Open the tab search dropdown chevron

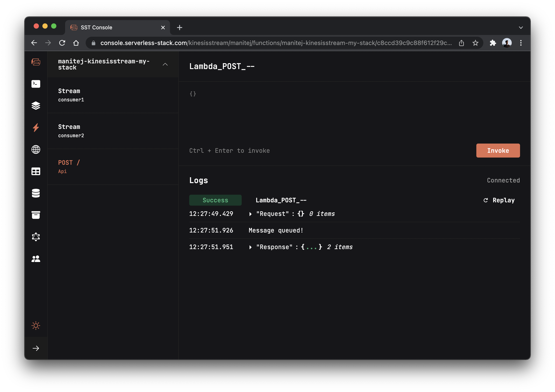coord(521,28)
